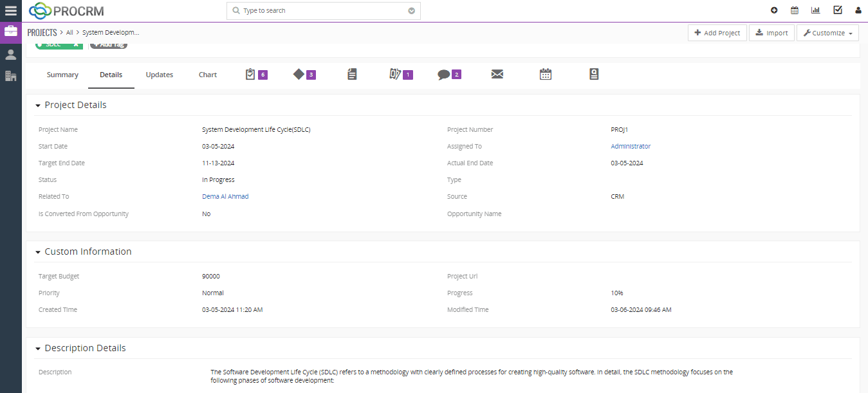Expand the search box dropdown arrow
This screenshot has height=393, width=868.
412,11
